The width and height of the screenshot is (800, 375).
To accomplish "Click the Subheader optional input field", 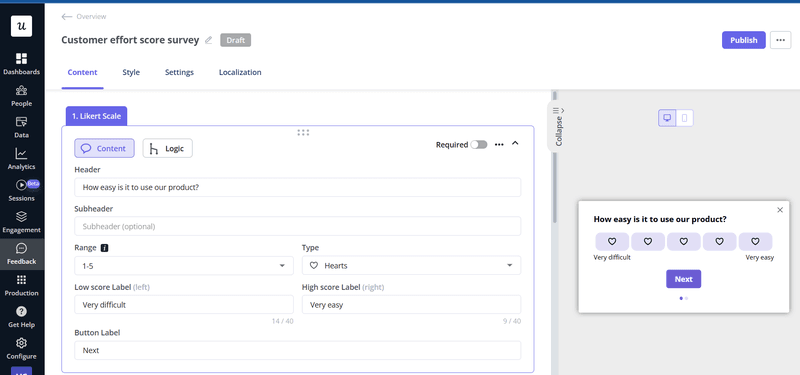I will pyautogui.click(x=297, y=226).
